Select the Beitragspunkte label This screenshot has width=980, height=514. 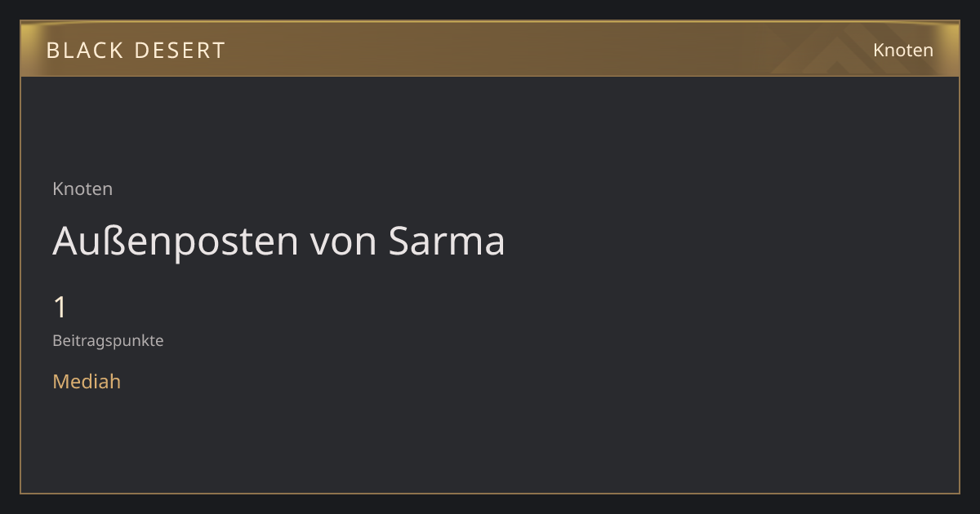pyautogui.click(x=108, y=341)
